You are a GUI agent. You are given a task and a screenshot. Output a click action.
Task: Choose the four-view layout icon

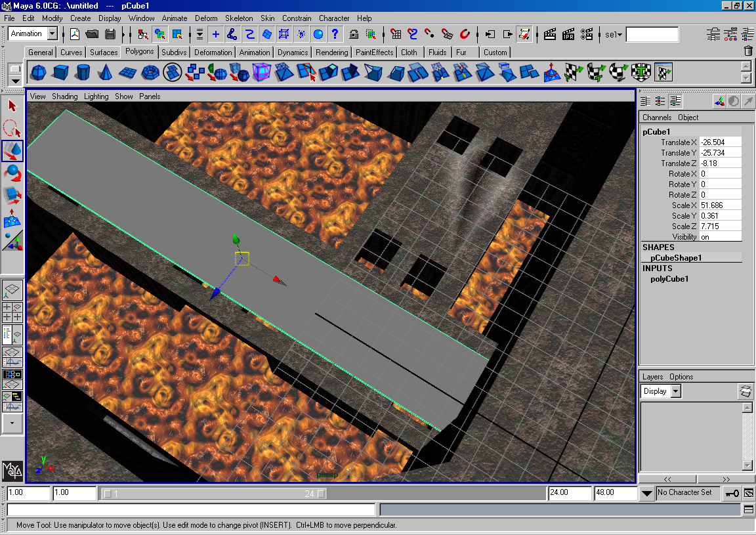point(12,312)
